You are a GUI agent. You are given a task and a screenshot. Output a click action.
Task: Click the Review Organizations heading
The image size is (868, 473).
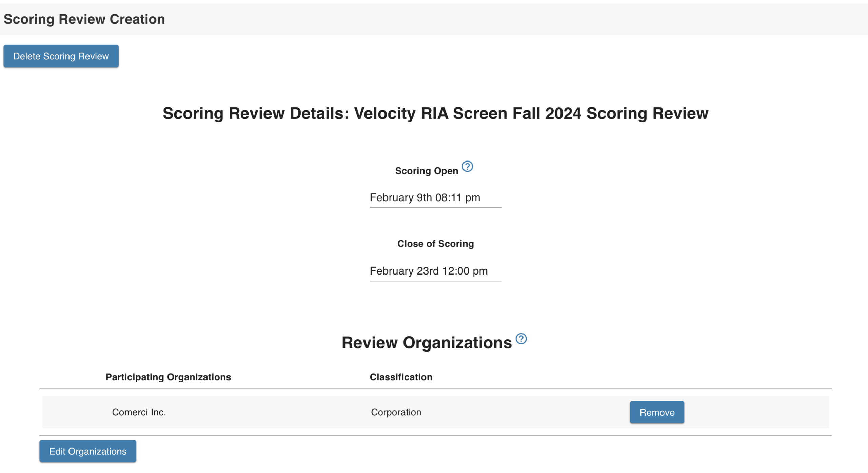coord(426,342)
